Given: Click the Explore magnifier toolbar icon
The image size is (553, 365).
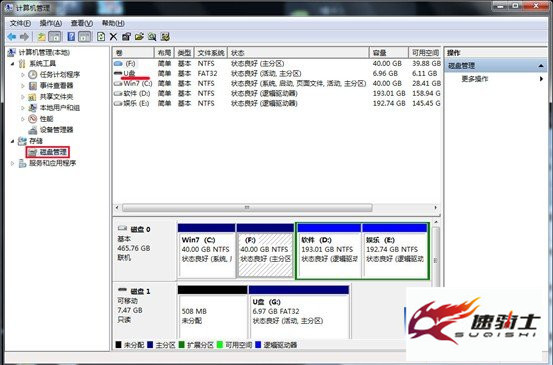Looking at the screenshot, I should [x=152, y=37].
